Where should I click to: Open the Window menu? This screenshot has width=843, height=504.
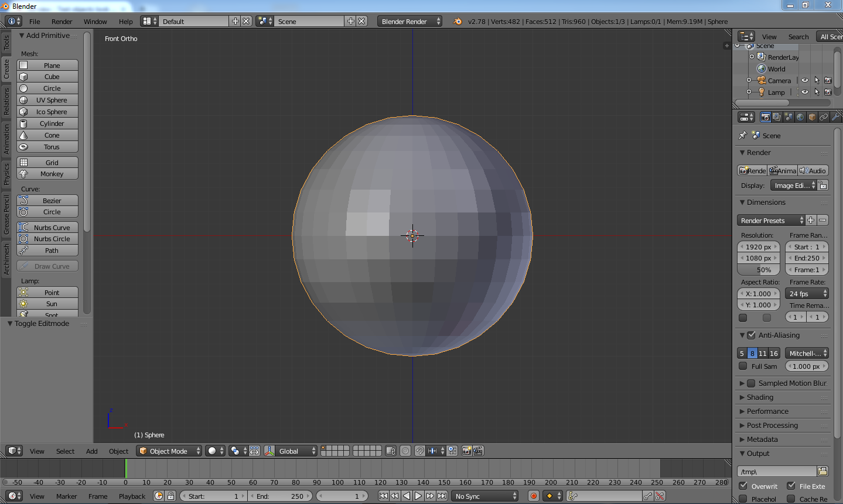(x=95, y=22)
